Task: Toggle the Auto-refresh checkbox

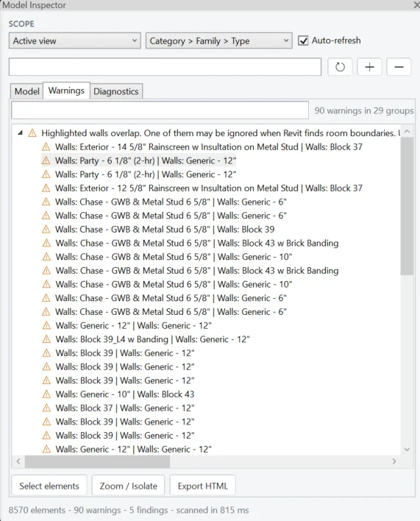Action: click(x=303, y=41)
